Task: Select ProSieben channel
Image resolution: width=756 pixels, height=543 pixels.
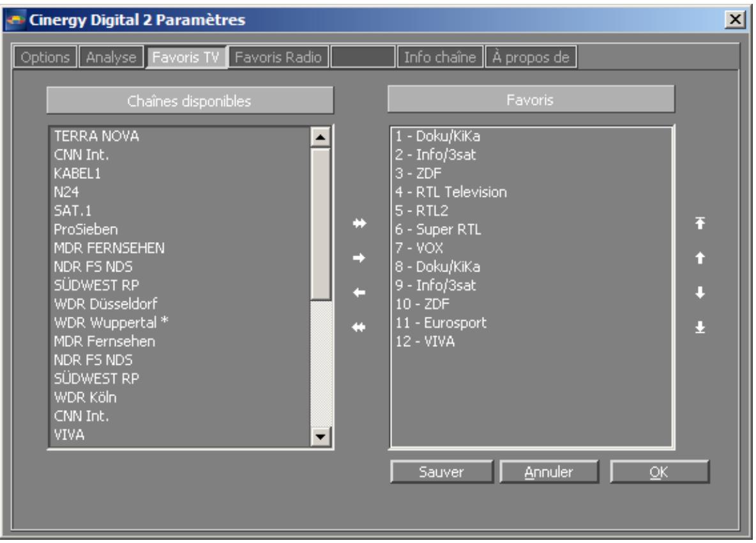Action: click(x=180, y=229)
